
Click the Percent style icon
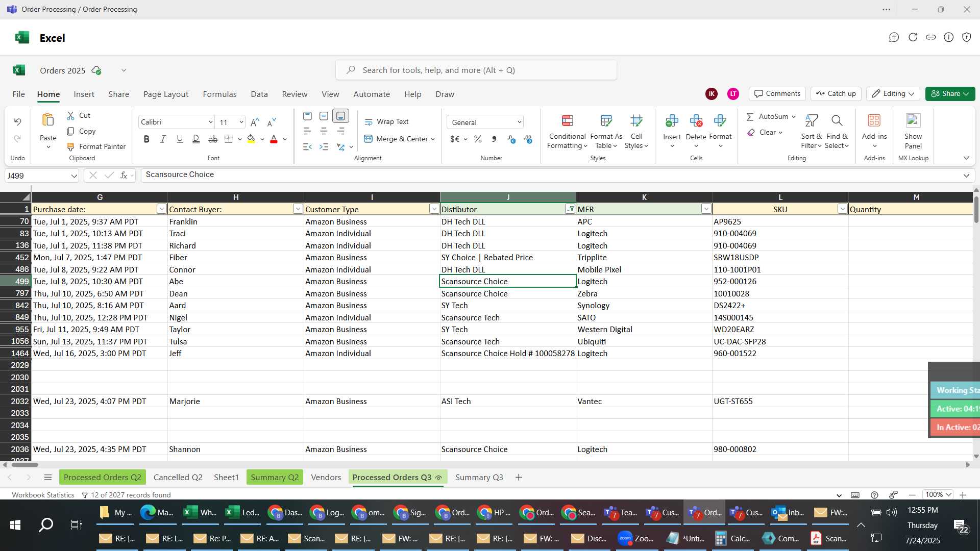click(x=478, y=139)
